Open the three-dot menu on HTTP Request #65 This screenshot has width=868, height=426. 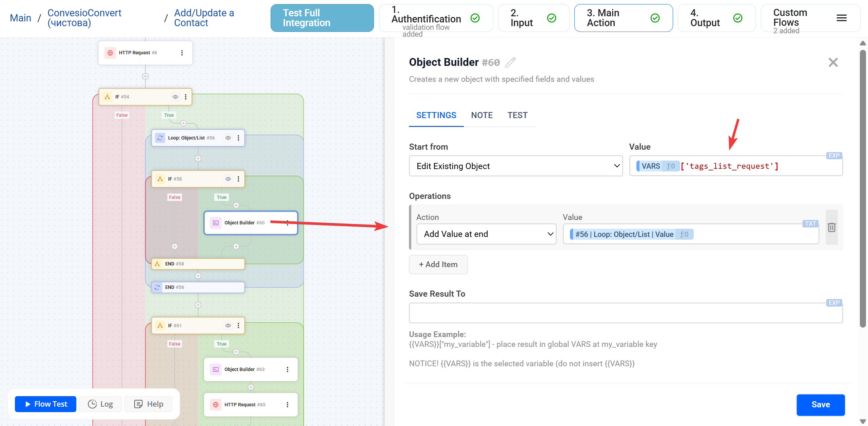288,405
